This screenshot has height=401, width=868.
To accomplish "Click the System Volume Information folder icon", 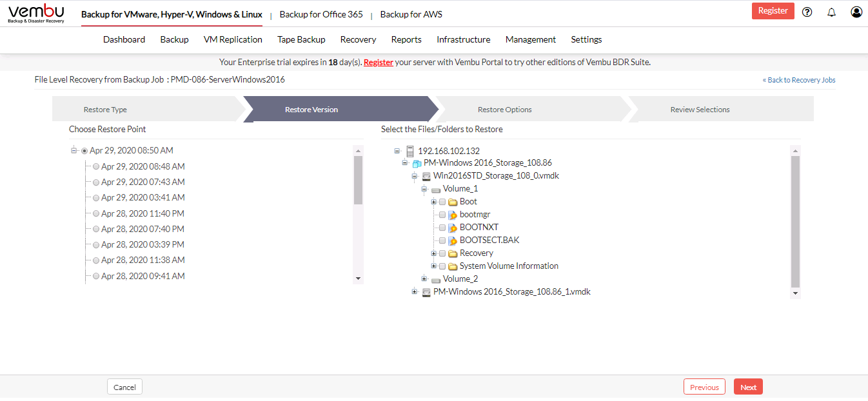I will 453,266.
